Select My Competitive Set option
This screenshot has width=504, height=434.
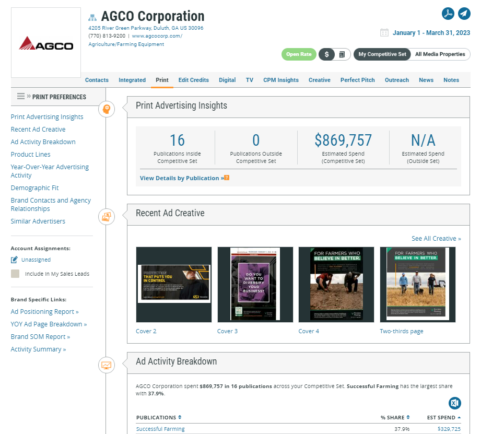point(382,54)
